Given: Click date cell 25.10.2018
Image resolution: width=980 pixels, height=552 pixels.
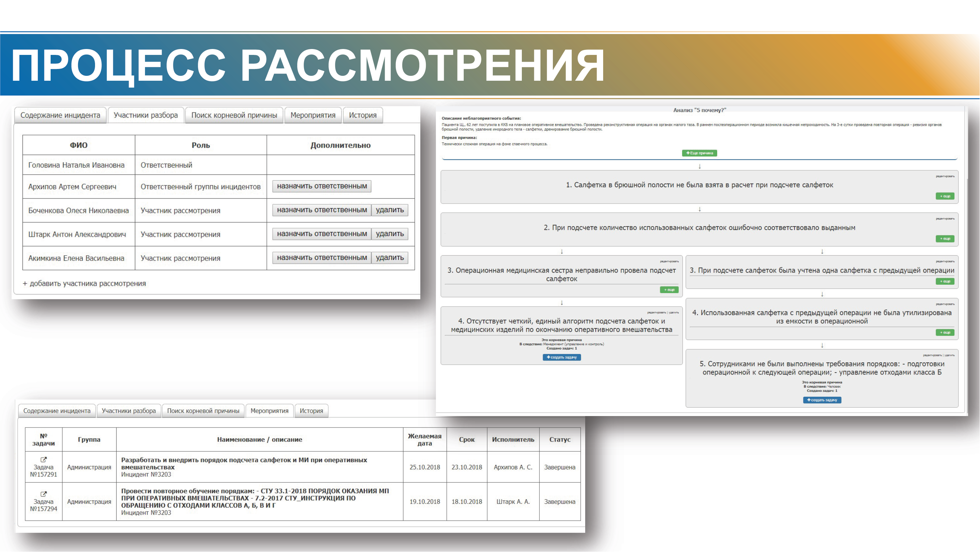Looking at the screenshot, I should click(x=425, y=467).
